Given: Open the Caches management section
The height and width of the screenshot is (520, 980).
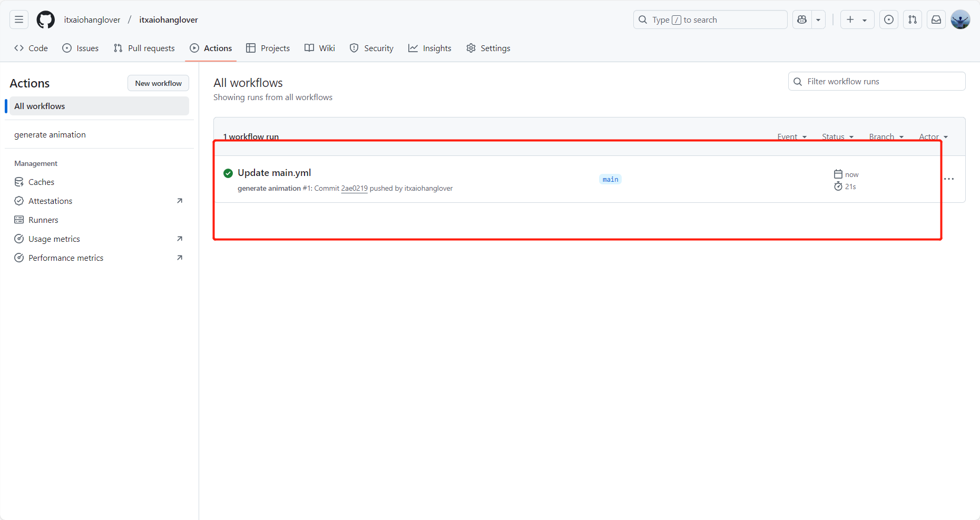Looking at the screenshot, I should click(x=41, y=182).
